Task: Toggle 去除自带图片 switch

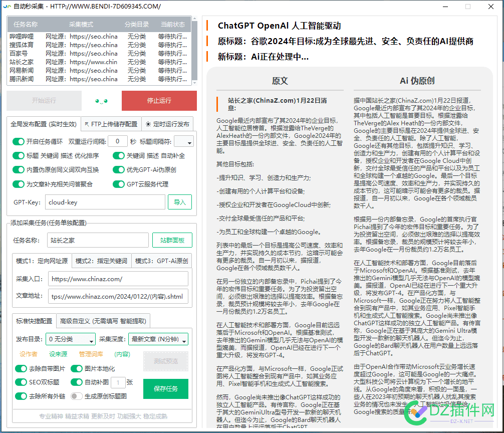Action: [x=21, y=368]
